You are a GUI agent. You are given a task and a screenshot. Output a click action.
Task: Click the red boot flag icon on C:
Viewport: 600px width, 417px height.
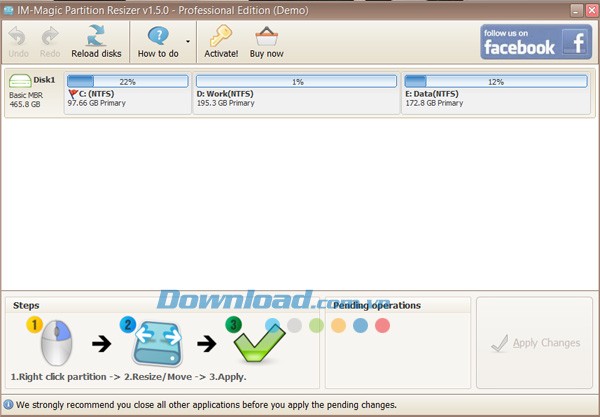click(73, 94)
